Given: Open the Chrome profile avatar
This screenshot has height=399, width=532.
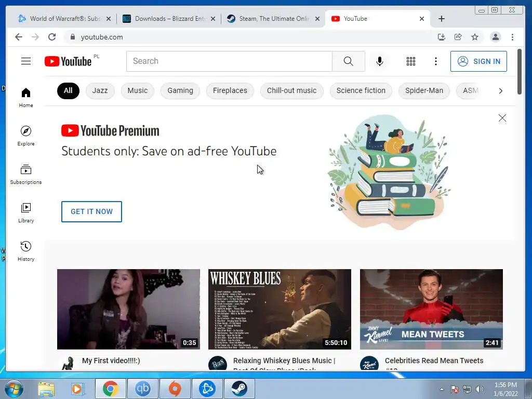Looking at the screenshot, I should point(495,37).
